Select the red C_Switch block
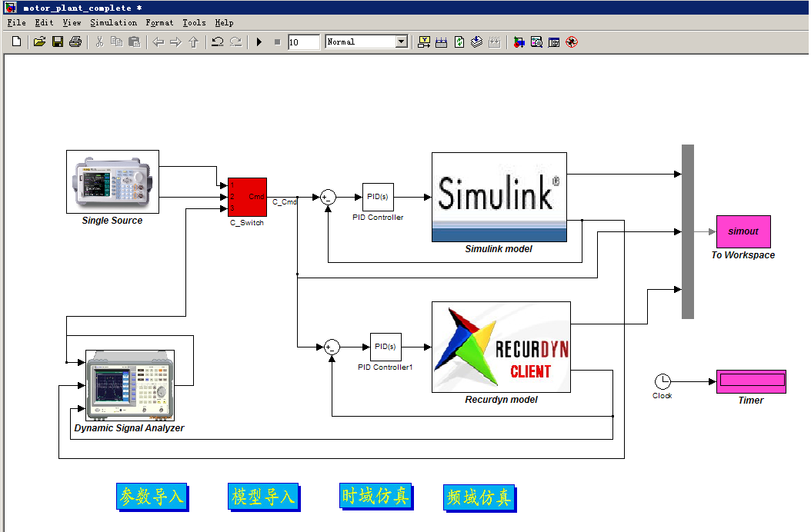This screenshot has width=811, height=532. pos(247,197)
